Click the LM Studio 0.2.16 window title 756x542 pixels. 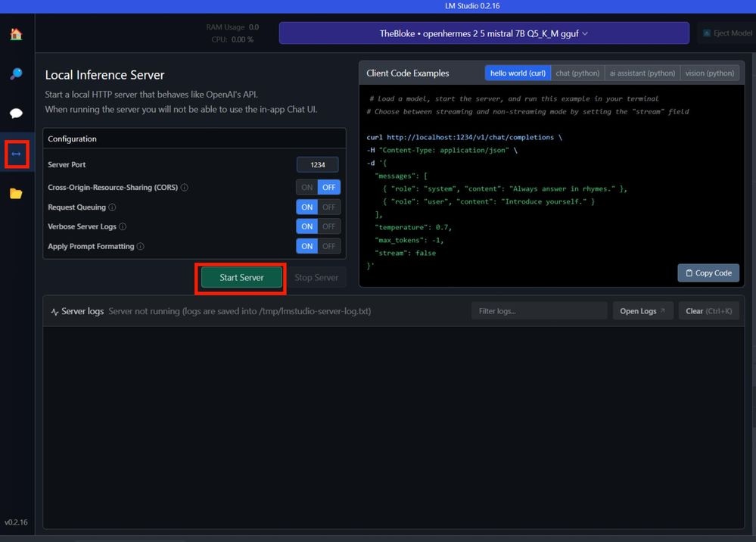click(x=472, y=6)
